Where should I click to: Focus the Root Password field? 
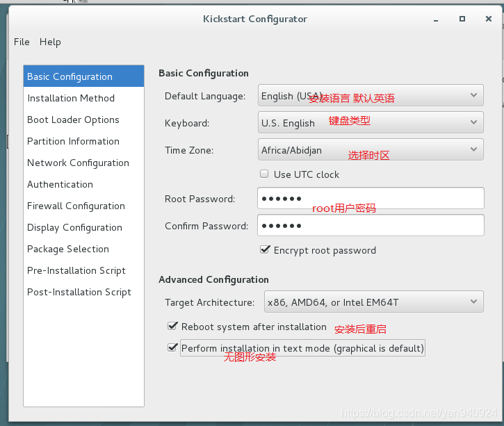[x=371, y=198]
